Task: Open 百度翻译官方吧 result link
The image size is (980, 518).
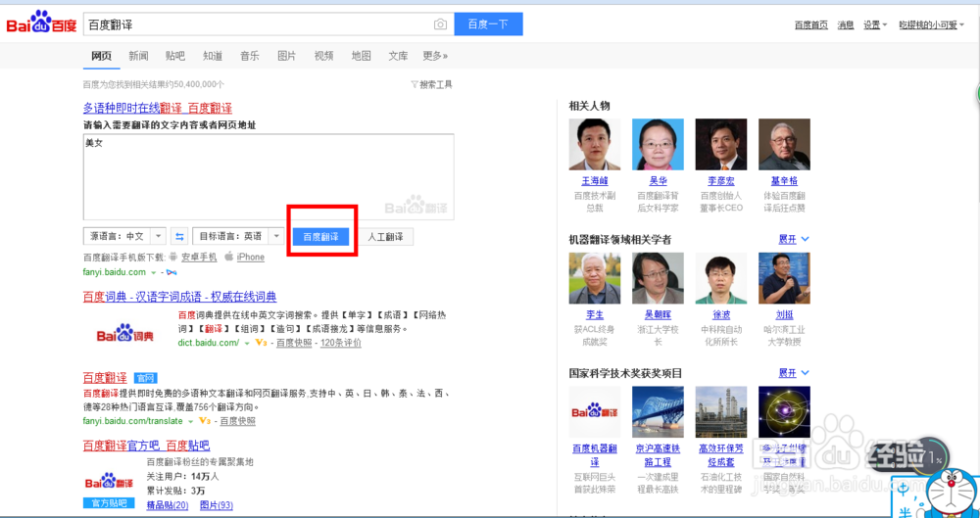Action: point(146,446)
